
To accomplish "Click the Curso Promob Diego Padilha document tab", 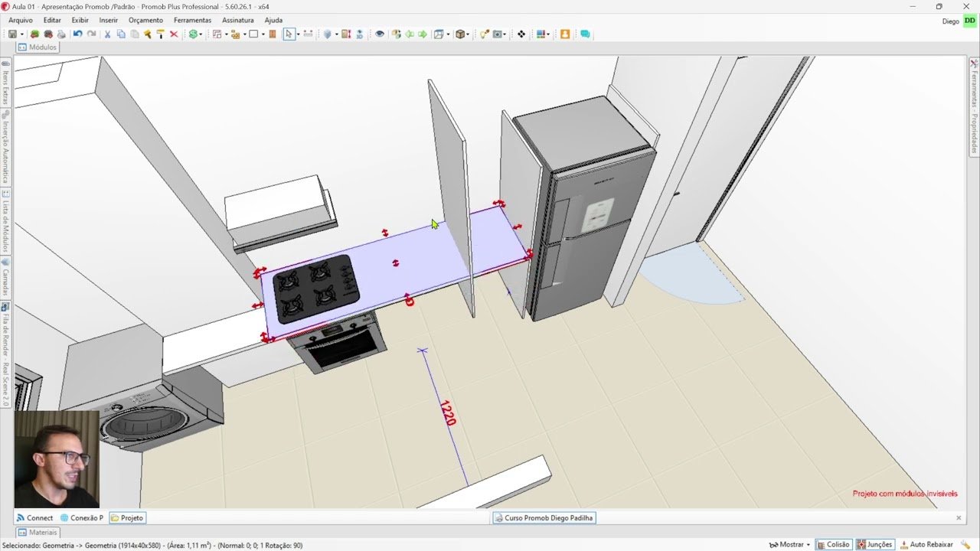I will pos(544,518).
